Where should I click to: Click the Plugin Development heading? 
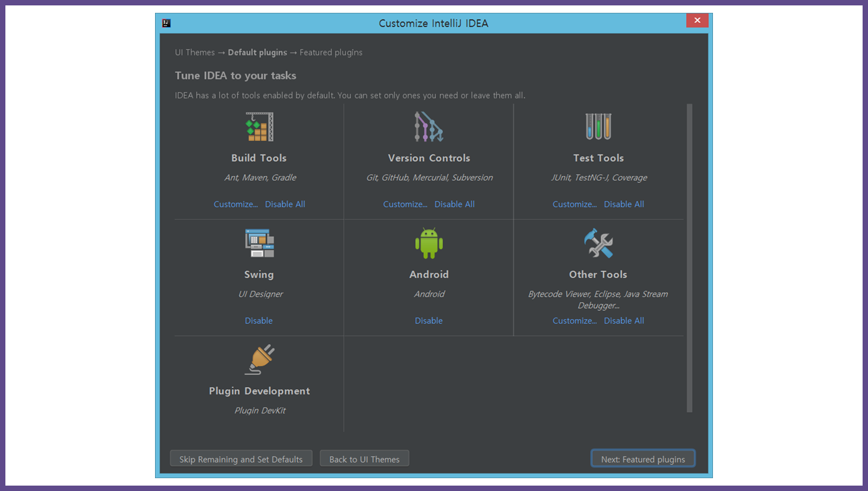259,391
